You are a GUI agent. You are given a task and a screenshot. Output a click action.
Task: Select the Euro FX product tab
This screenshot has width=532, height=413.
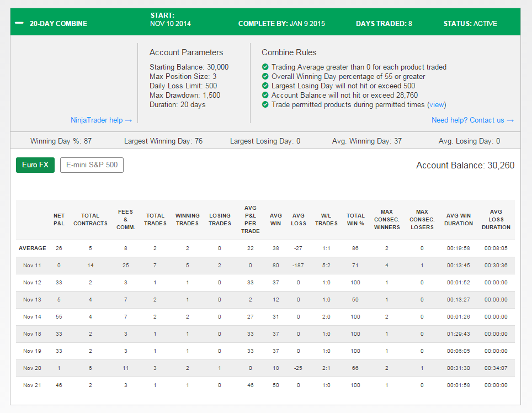point(35,165)
